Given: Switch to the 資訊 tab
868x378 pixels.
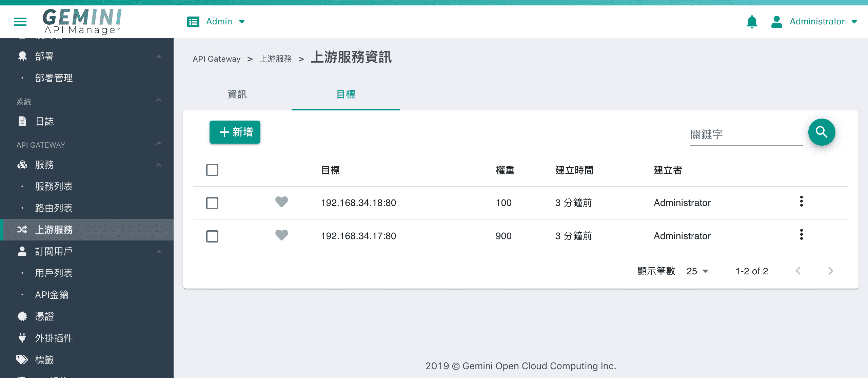Looking at the screenshot, I should [x=237, y=94].
